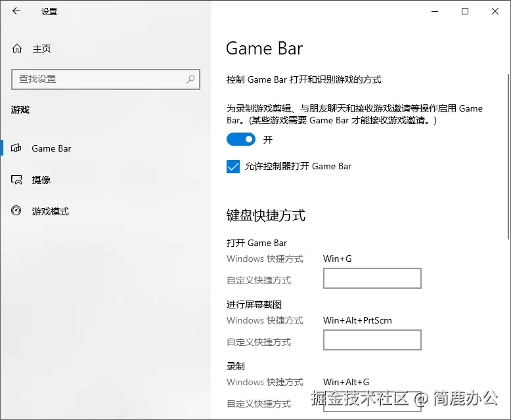Click custom shortcut field for 打开 Game Bar
Image resolution: width=511 pixels, height=420 pixels.
pos(372,278)
